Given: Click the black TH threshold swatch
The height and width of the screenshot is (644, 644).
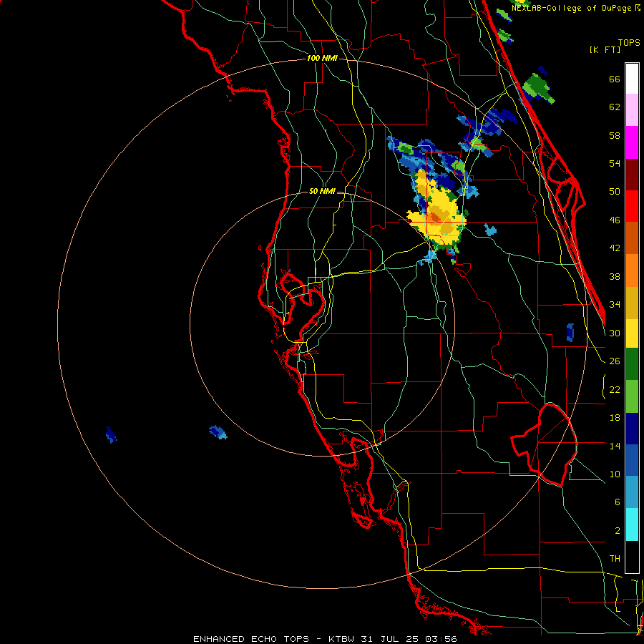Looking at the screenshot, I should tap(632, 557).
